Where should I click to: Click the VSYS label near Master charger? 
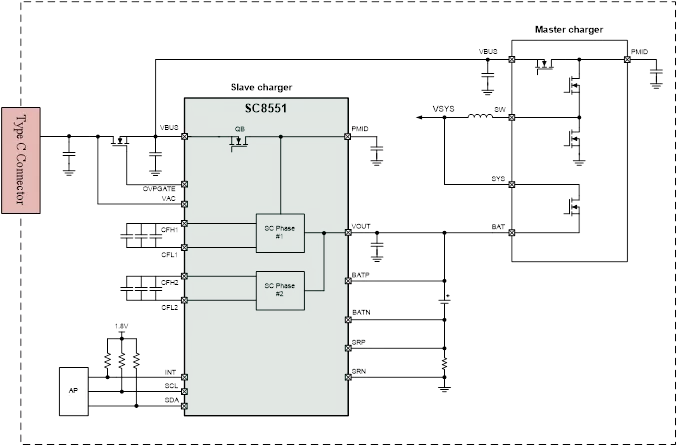(443, 107)
